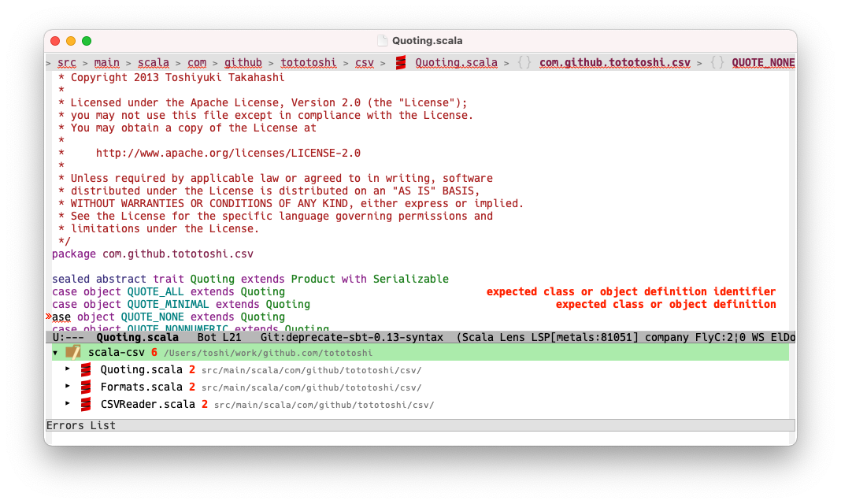Select the com.github.tototoshi.csv breadcrumb entry
Screen dimensions: 841x504
pyautogui.click(x=615, y=63)
